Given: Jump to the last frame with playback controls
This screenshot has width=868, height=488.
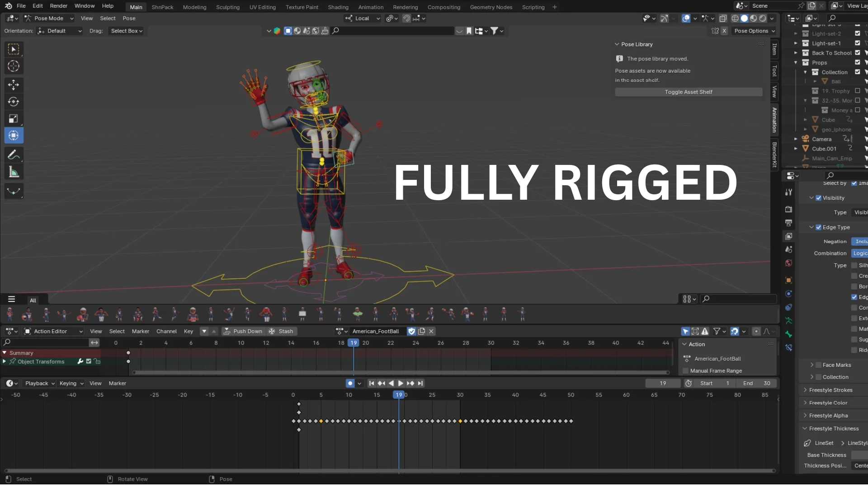Looking at the screenshot, I should coord(420,383).
